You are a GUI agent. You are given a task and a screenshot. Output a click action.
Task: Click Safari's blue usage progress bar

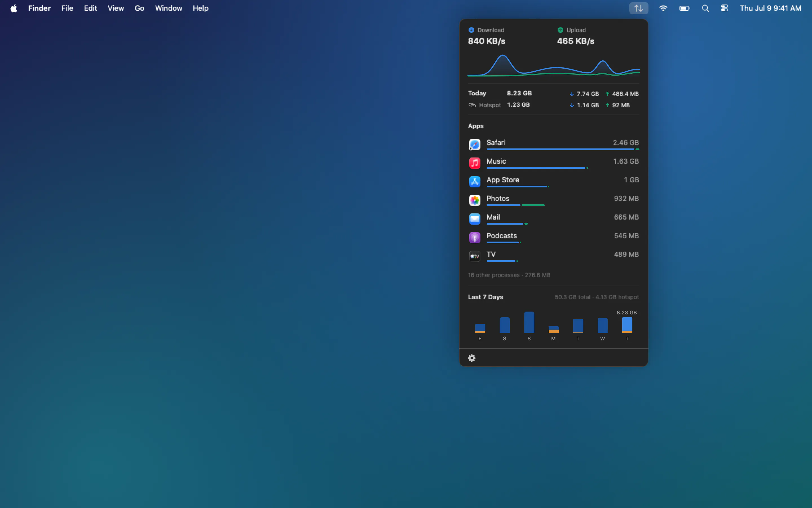pyautogui.click(x=560, y=149)
